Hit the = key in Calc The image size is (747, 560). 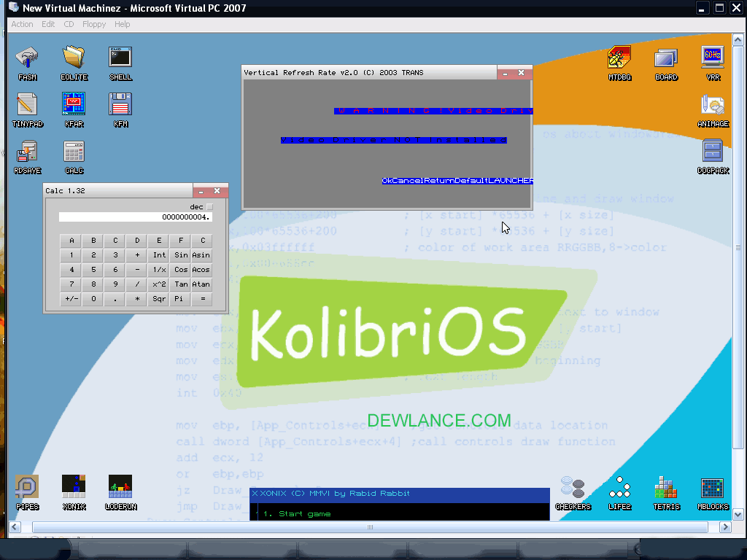coord(203,299)
